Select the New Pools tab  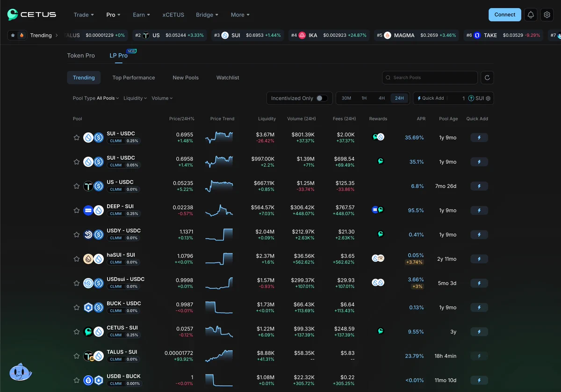pos(186,78)
